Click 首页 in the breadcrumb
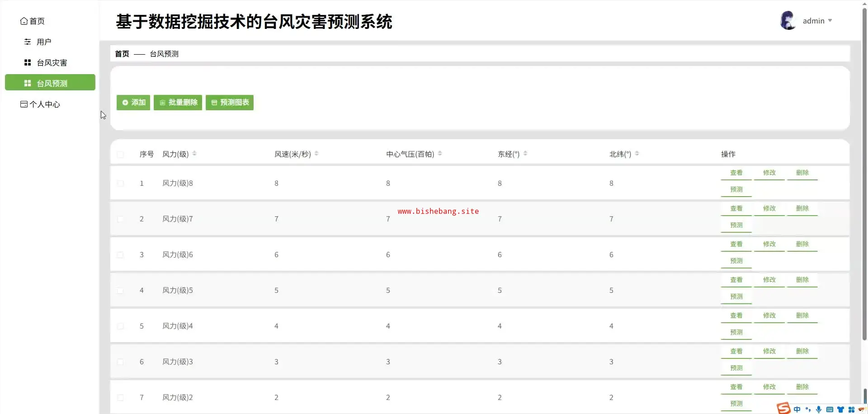This screenshot has height=414, width=868. pyautogui.click(x=122, y=54)
